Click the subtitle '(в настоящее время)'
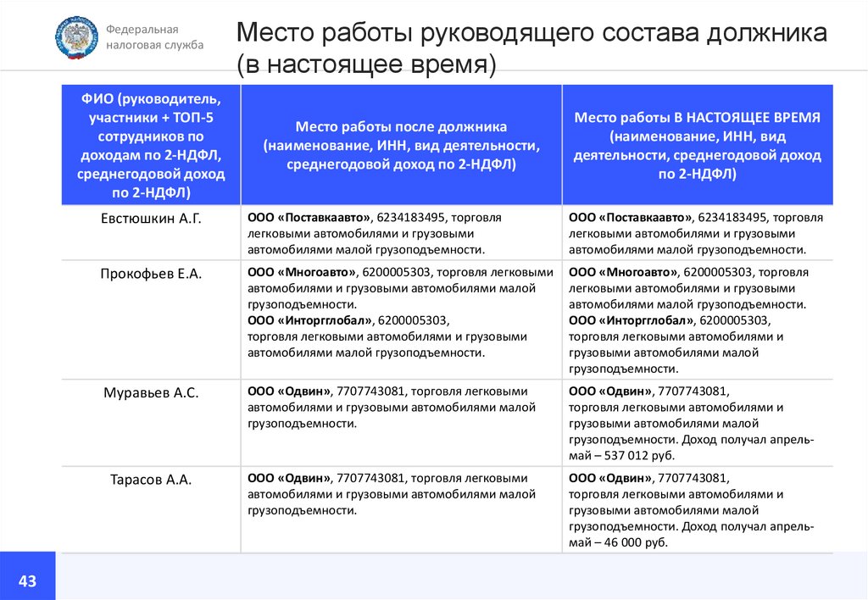The image size is (868, 600). (366, 64)
